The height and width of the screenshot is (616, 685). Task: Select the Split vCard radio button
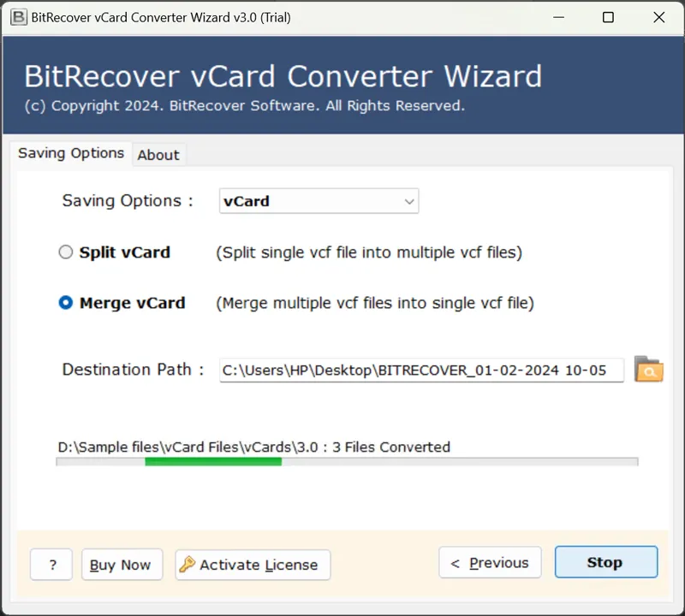(66, 252)
